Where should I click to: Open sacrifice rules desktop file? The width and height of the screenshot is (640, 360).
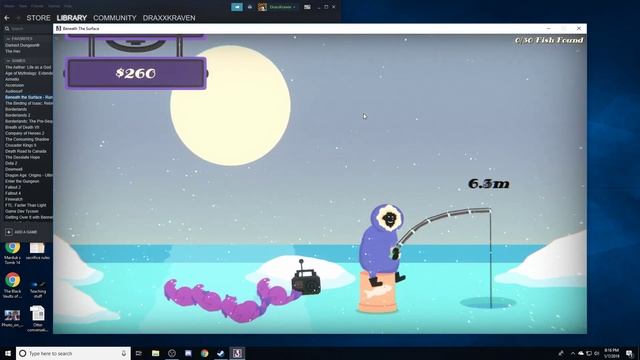[38, 251]
